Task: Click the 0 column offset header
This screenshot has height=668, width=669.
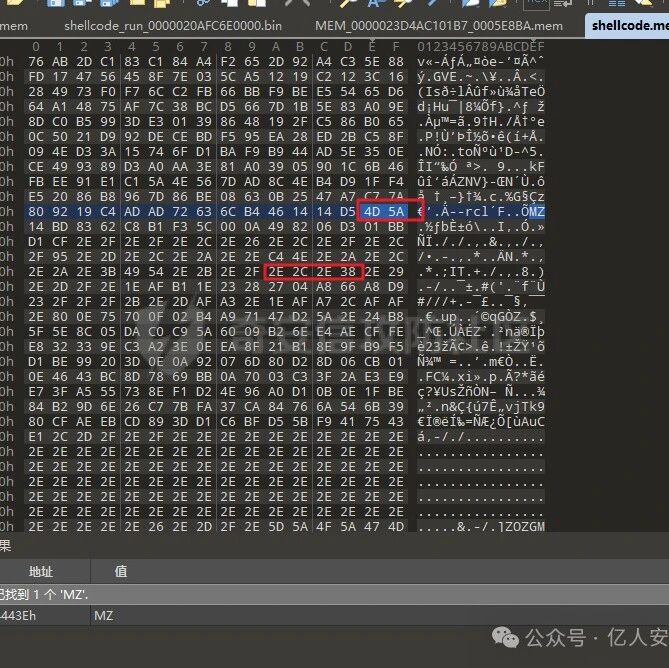Action: coord(36,46)
